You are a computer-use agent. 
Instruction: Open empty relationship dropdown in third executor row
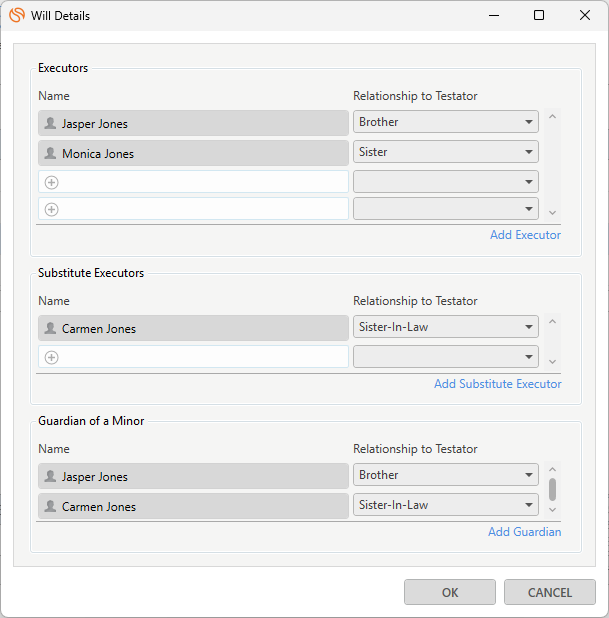click(528, 182)
